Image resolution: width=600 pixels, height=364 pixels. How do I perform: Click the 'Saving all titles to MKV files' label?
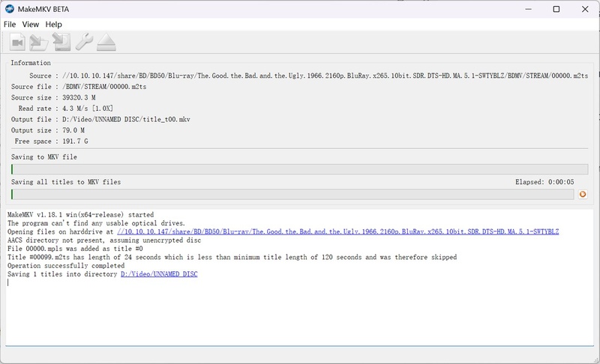(x=66, y=182)
